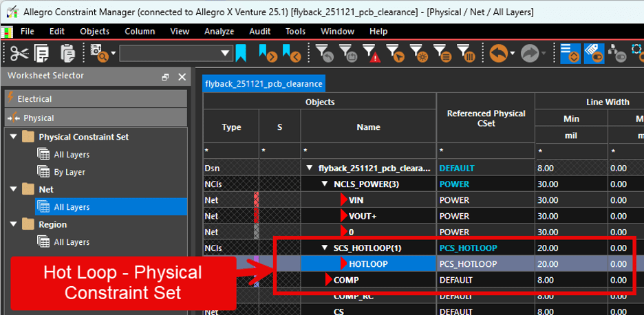Float the Worksheet Selector panel

pos(166,77)
